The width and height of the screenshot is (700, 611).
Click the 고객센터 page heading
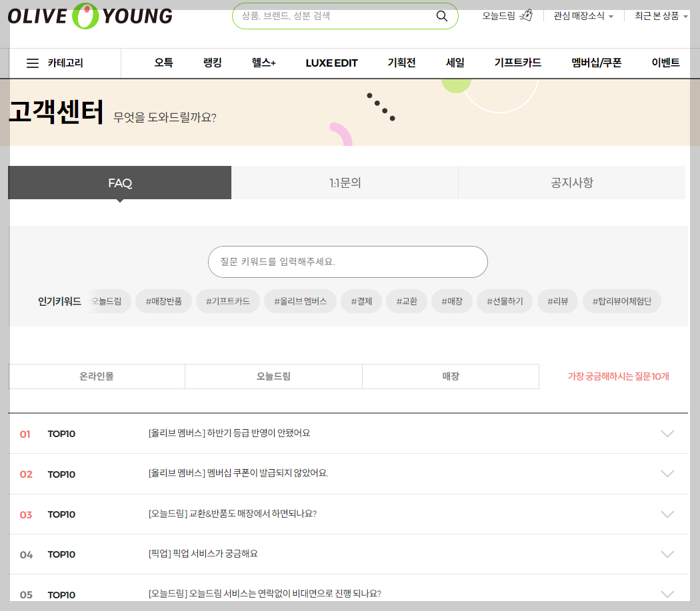point(56,112)
